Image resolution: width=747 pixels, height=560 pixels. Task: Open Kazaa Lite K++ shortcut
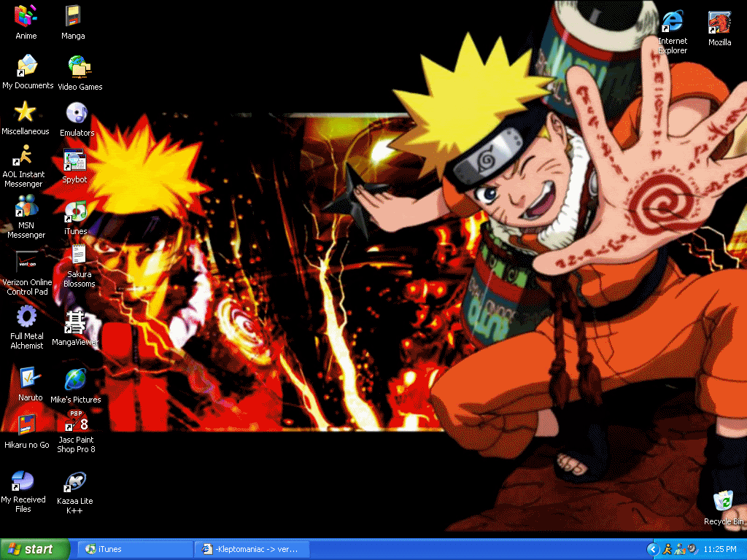(74, 482)
